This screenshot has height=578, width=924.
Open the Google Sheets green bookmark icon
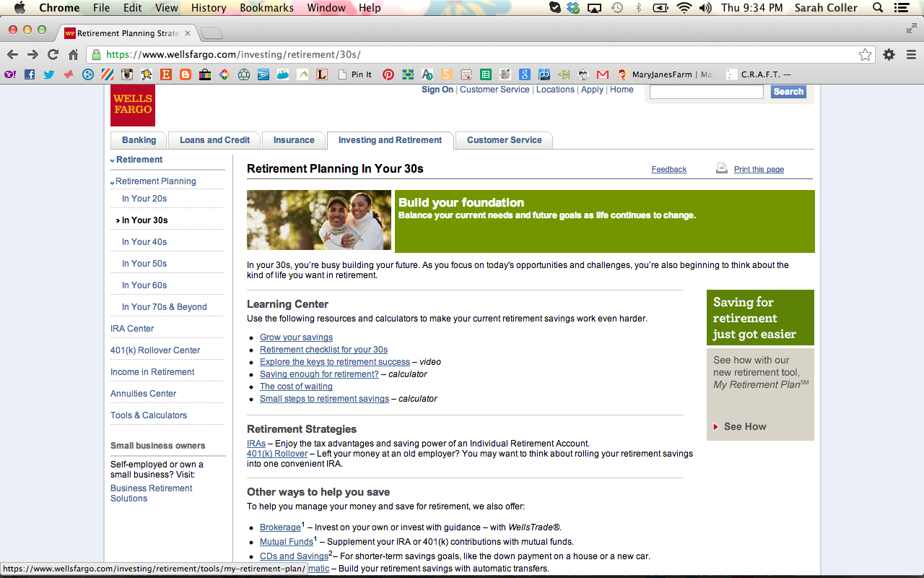[486, 74]
